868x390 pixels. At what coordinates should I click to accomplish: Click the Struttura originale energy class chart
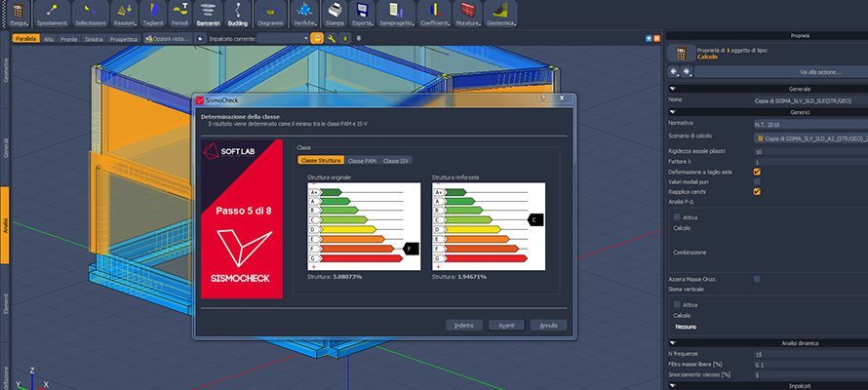pyautogui.click(x=364, y=226)
